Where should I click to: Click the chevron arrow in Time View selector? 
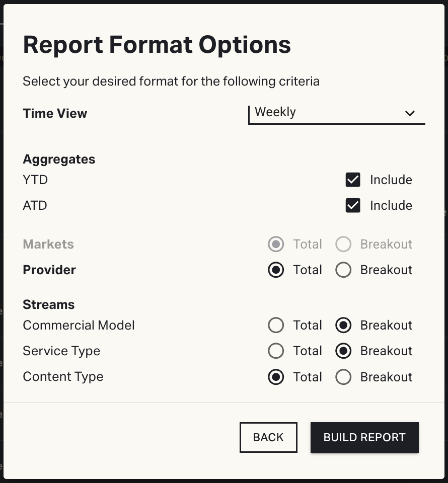(x=410, y=113)
